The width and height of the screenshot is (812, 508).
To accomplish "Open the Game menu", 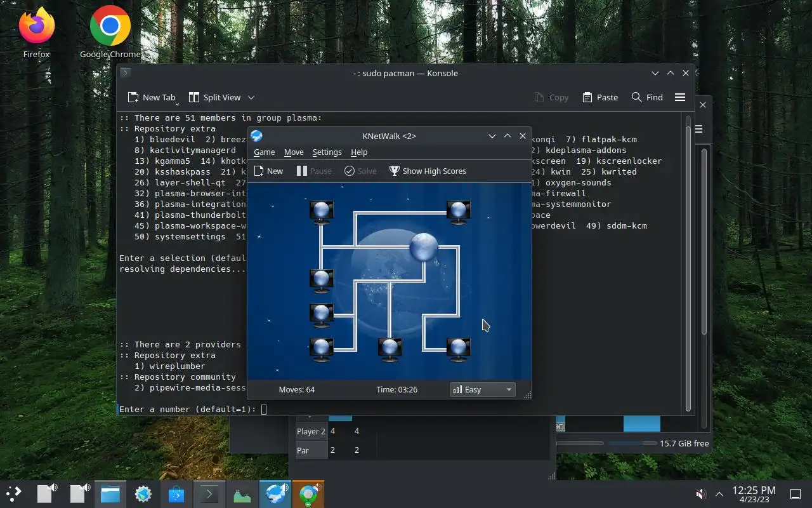I will (x=264, y=152).
